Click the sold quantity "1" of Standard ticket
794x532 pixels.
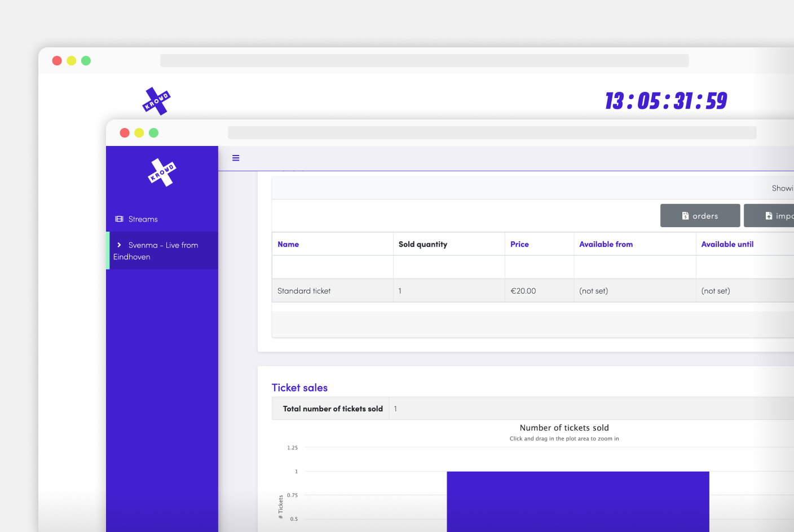(400, 291)
